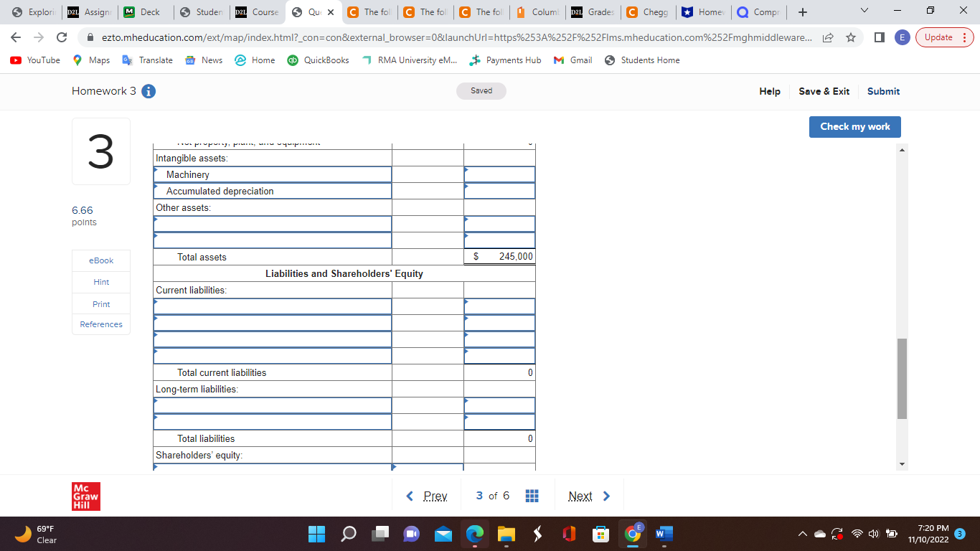Click the scrollbar down arrow

(902, 463)
